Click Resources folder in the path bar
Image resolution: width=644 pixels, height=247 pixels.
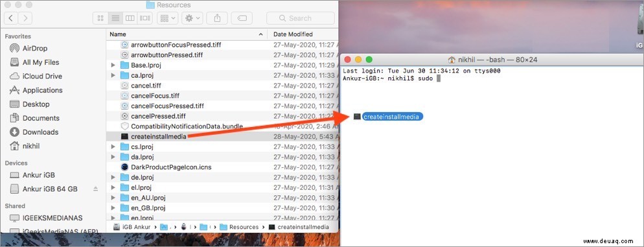(x=240, y=227)
